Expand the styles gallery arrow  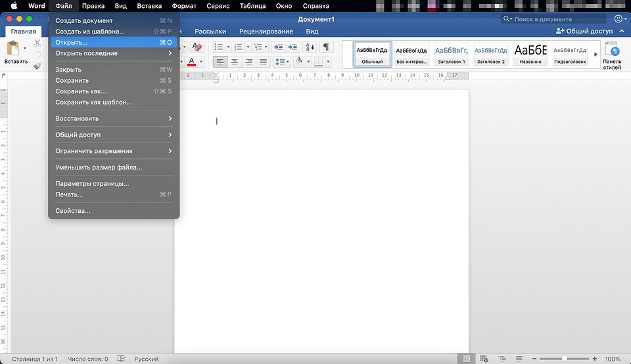(596, 54)
